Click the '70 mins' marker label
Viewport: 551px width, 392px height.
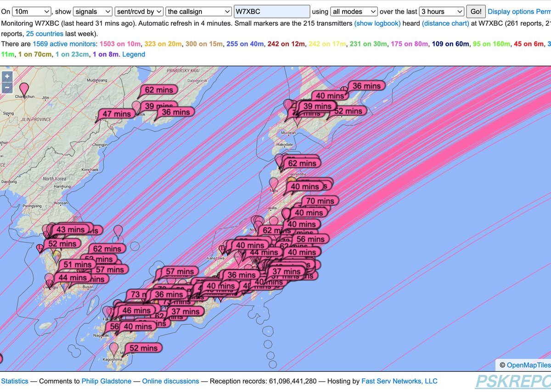[320, 201]
